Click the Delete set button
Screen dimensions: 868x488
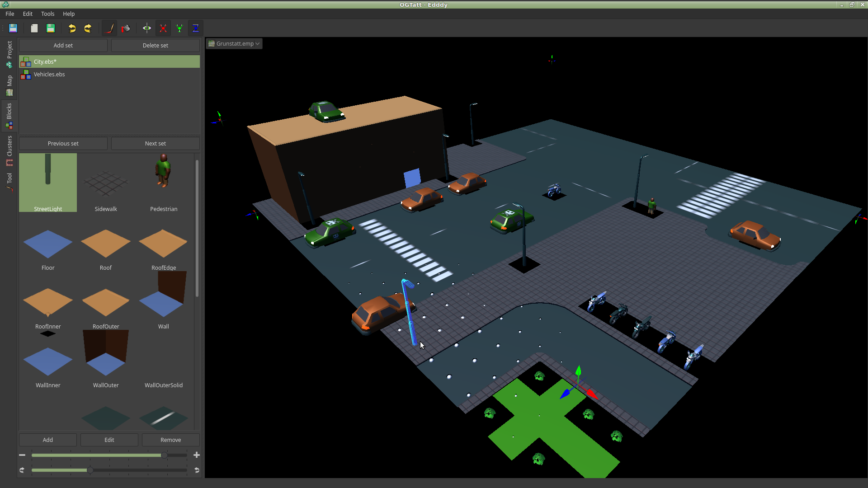156,45
